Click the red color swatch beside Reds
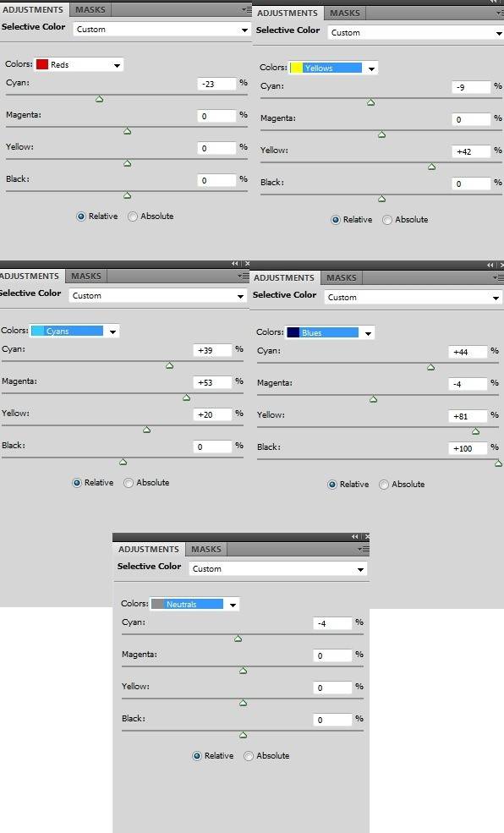Image resolution: width=504 pixels, height=833 pixels. 42,65
